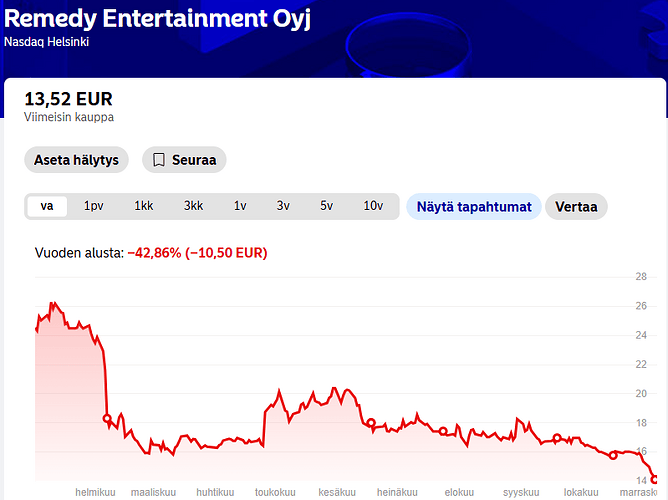Switch chart to 3v range
Screen dimensions: 668x500
tap(283, 206)
